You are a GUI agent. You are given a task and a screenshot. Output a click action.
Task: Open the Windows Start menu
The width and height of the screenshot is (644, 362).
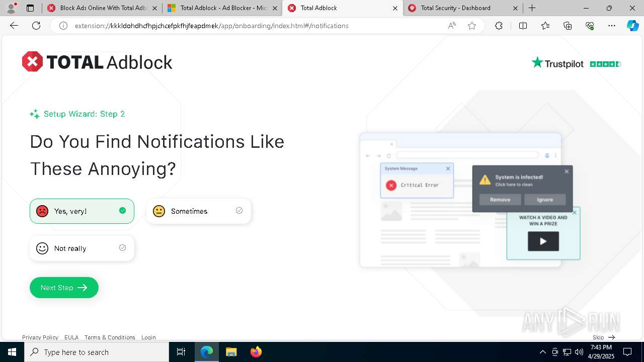12,352
